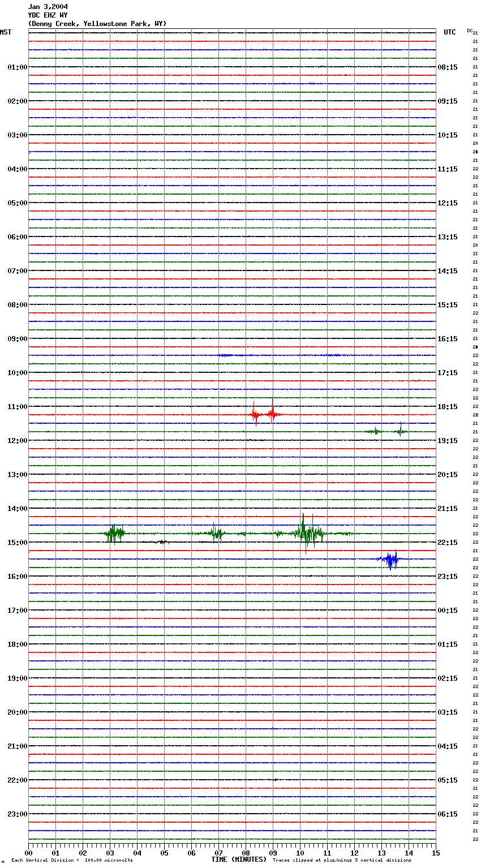Select the 10:00 MST time label

click(x=17, y=373)
